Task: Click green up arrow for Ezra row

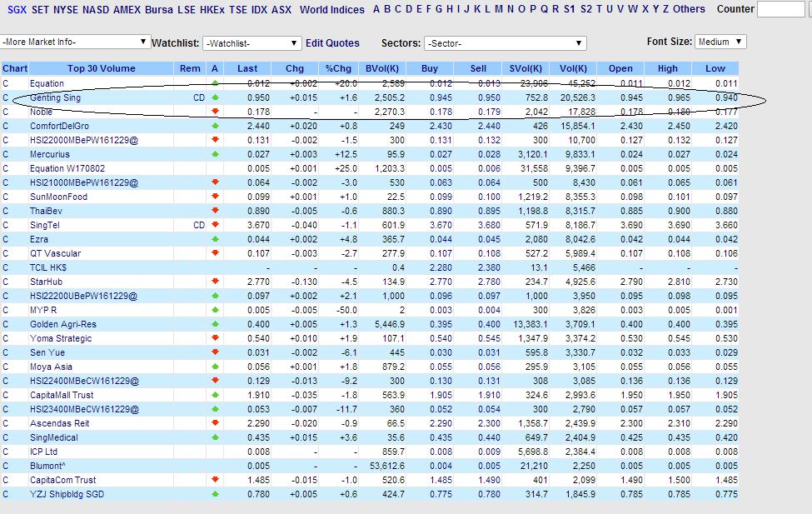Action: [x=216, y=239]
